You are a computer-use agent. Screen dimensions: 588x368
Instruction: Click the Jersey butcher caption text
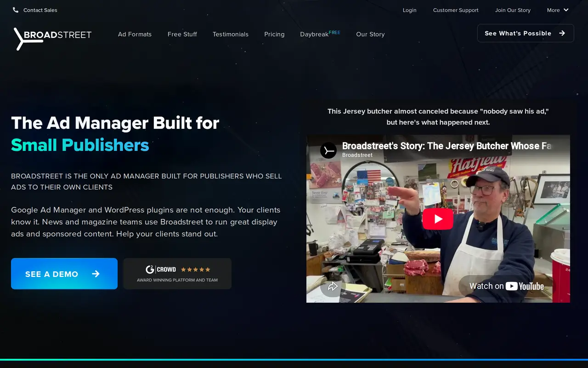pos(438,117)
